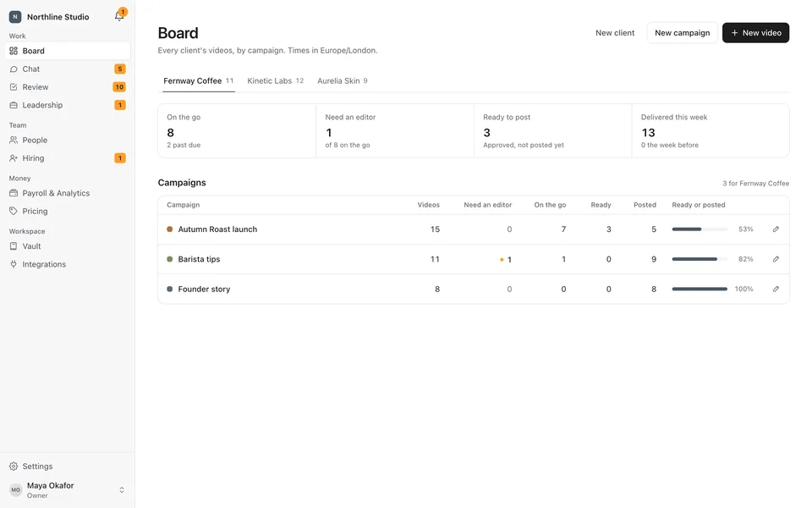Click the Campaign column header
The width and height of the screenshot is (812, 508).
pos(183,205)
